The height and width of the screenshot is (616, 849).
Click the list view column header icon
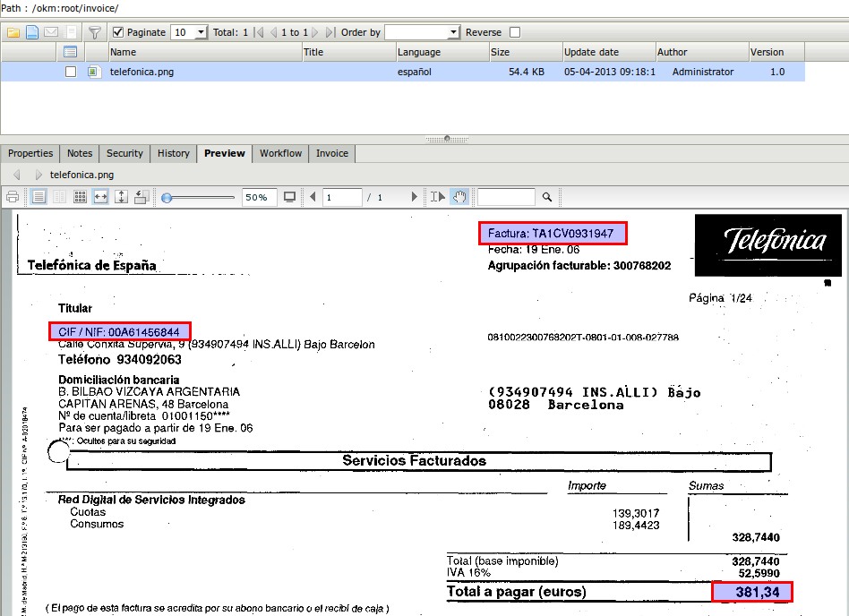coord(71,52)
